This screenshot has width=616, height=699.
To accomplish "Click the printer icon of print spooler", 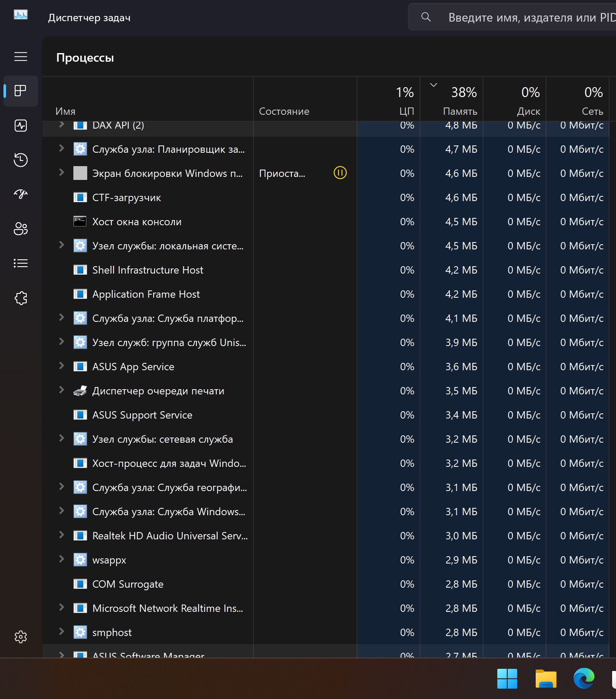I will [x=80, y=391].
